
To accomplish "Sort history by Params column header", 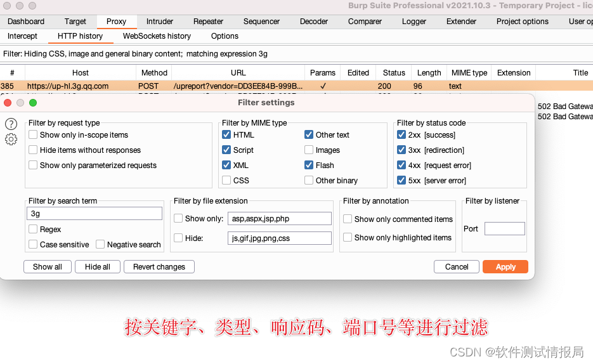I will (x=323, y=72).
